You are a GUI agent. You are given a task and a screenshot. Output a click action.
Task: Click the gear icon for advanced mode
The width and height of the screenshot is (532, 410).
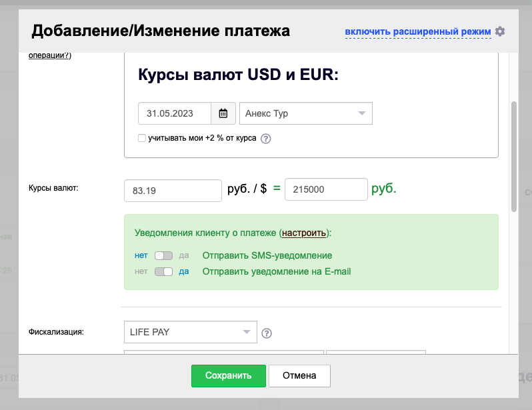coord(500,31)
